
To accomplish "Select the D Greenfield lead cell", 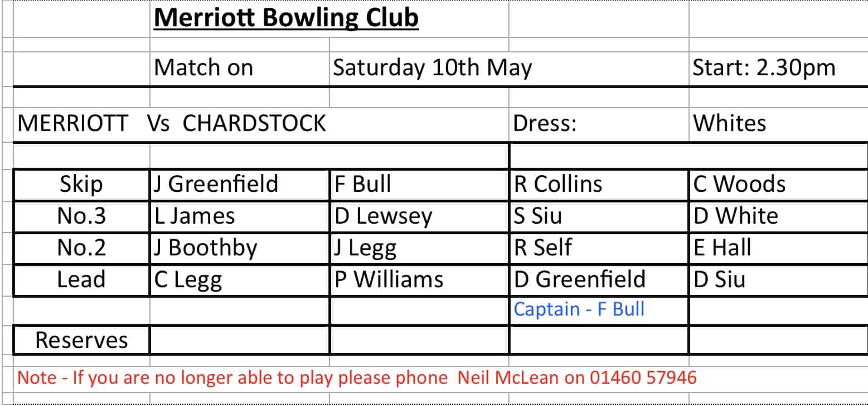I will [x=579, y=279].
